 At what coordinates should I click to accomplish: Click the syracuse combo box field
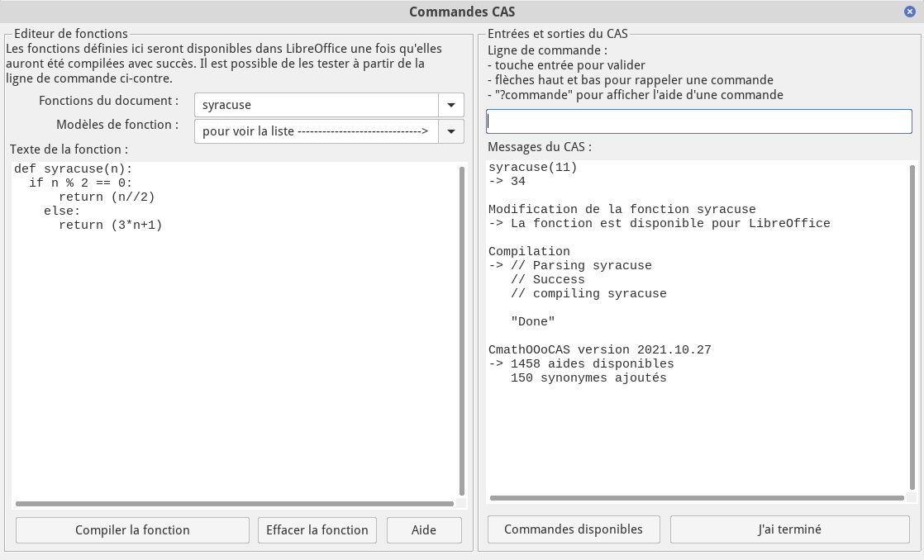(x=316, y=105)
